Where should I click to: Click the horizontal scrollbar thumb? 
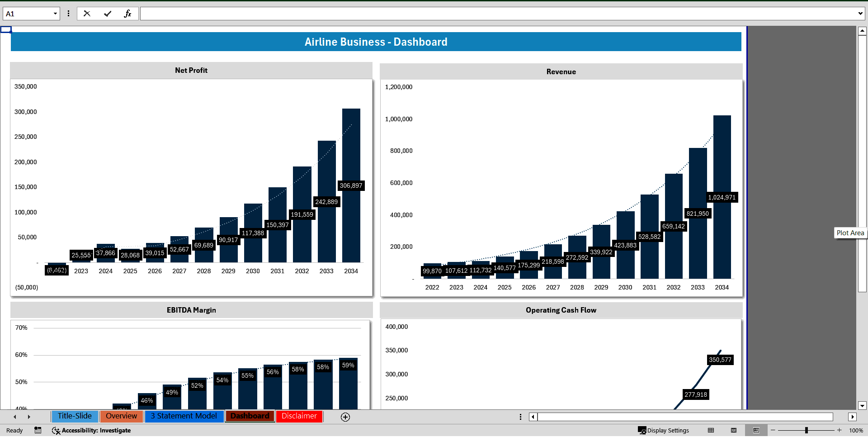pyautogui.click(x=685, y=417)
